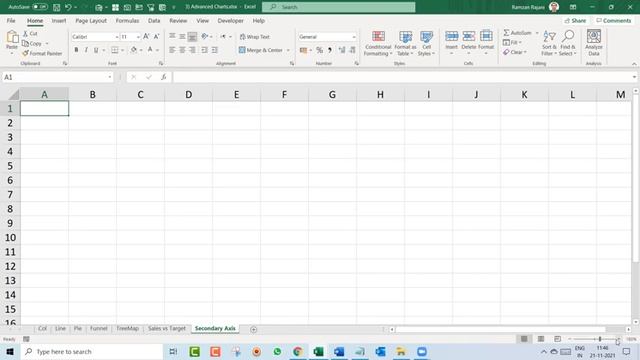
Task: Expand the borders dropdown arrow
Action: tap(122, 50)
